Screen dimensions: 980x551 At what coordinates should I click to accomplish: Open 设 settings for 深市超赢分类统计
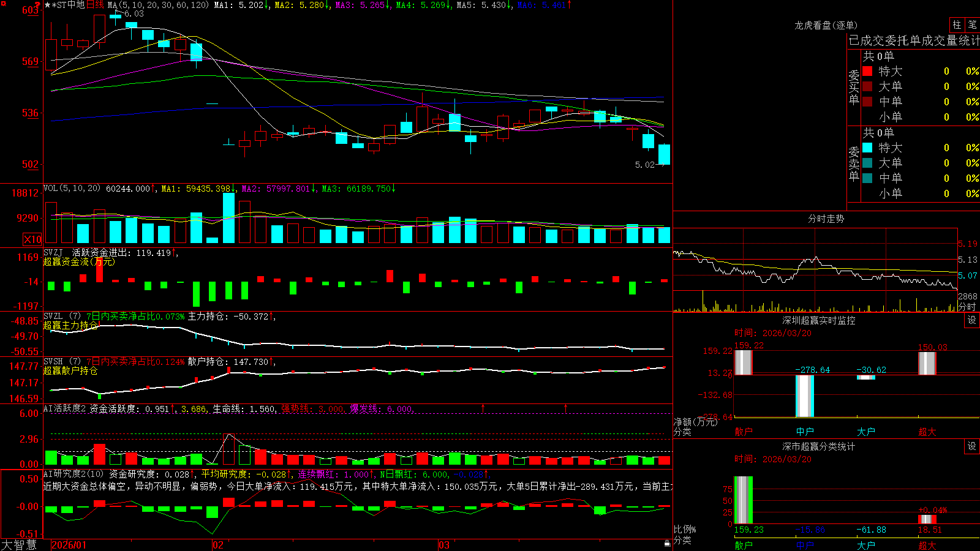tap(972, 446)
